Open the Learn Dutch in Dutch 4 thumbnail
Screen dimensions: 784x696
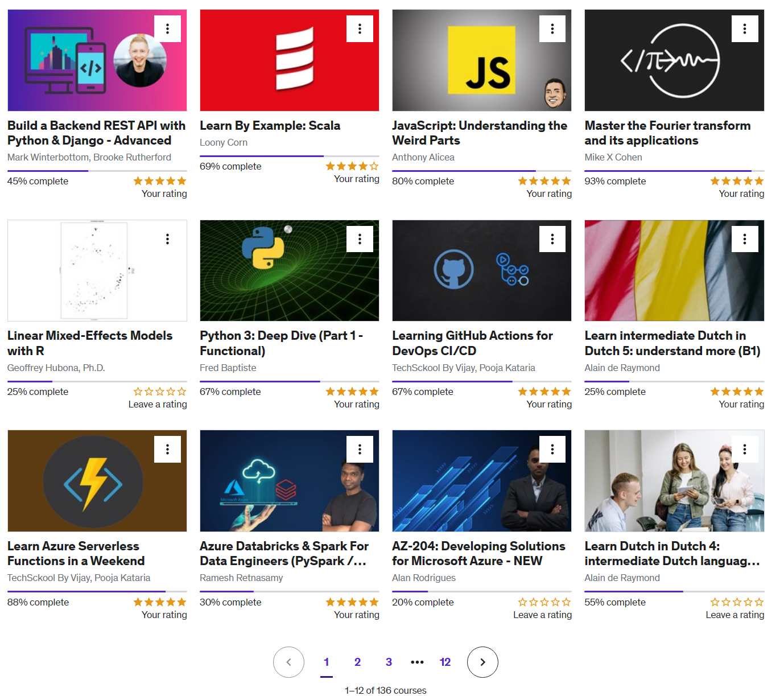(x=674, y=481)
